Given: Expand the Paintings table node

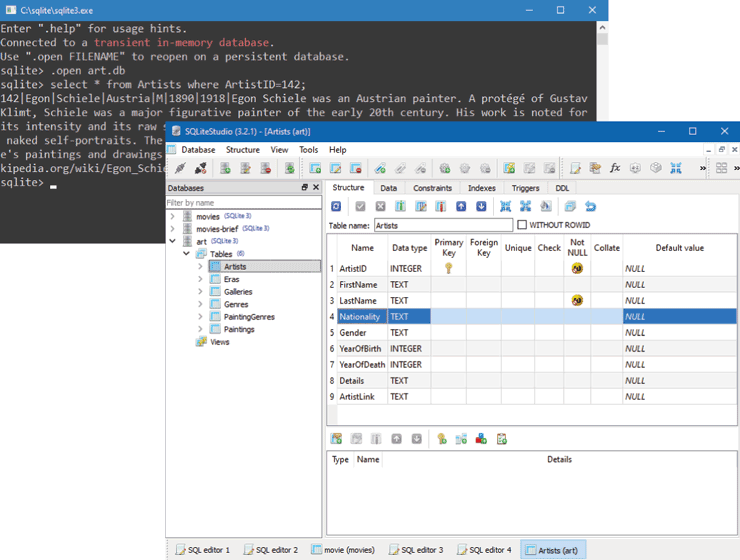Looking at the screenshot, I should [x=200, y=329].
